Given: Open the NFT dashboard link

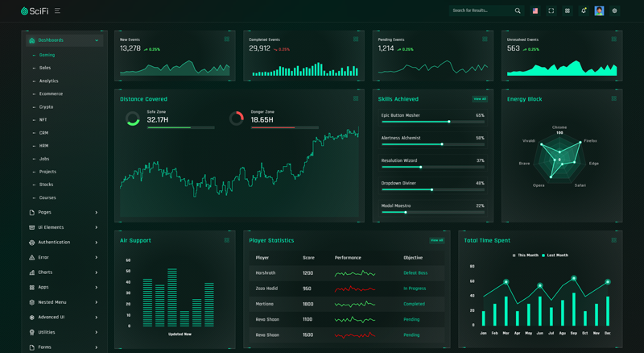Looking at the screenshot, I should click(x=43, y=120).
